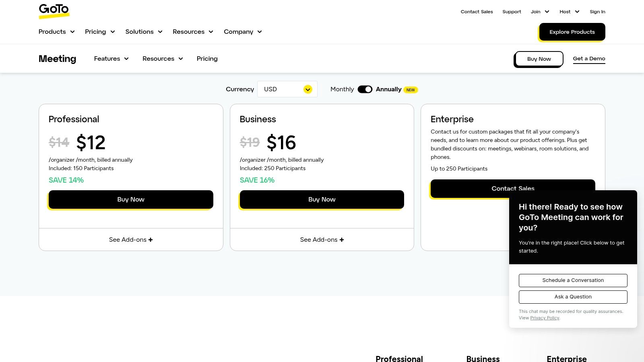Screen dimensions: 644x362
Task: Expand the See Add-ons plus icon under Business
Action: 341,239
